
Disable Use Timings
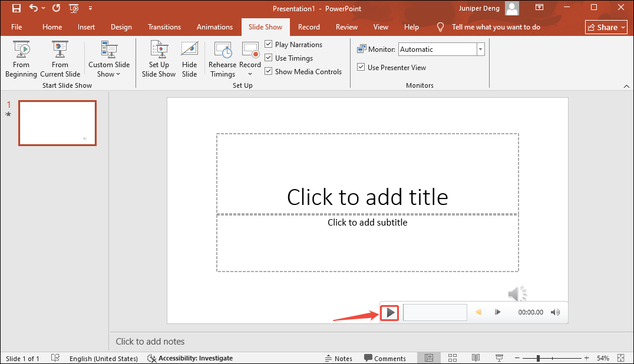pos(269,58)
